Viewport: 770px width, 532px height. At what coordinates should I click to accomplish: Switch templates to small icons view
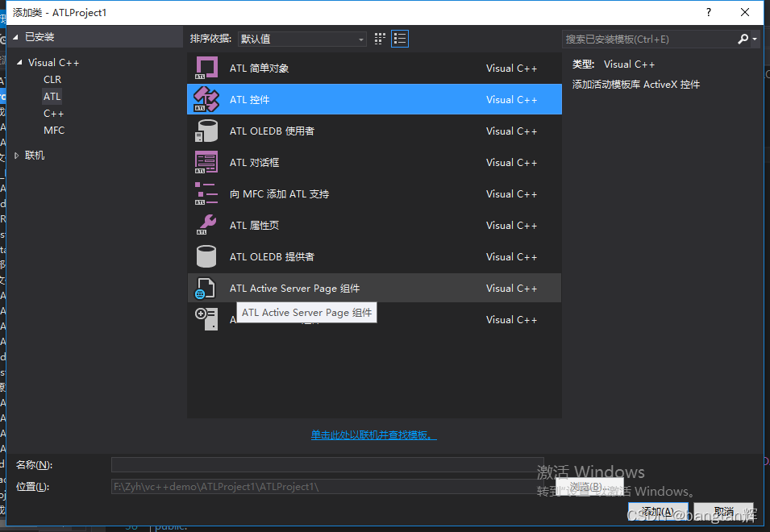tap(379, 38)
